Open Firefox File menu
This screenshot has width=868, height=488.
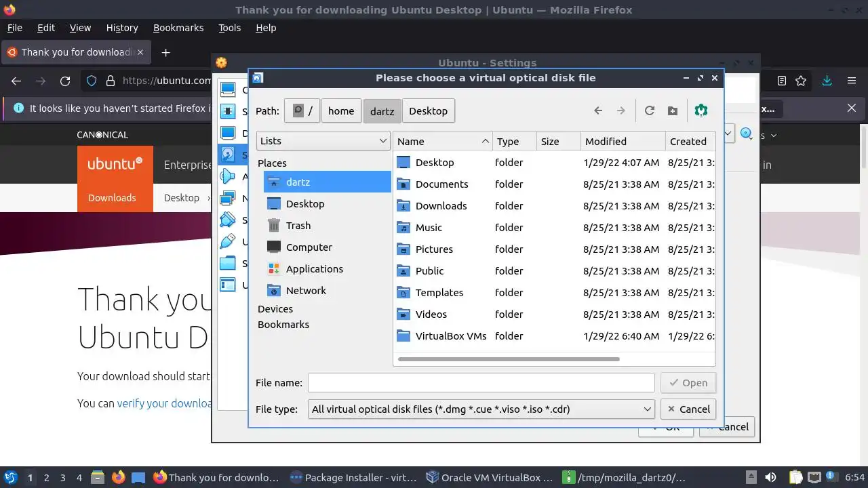coord(14,28)
